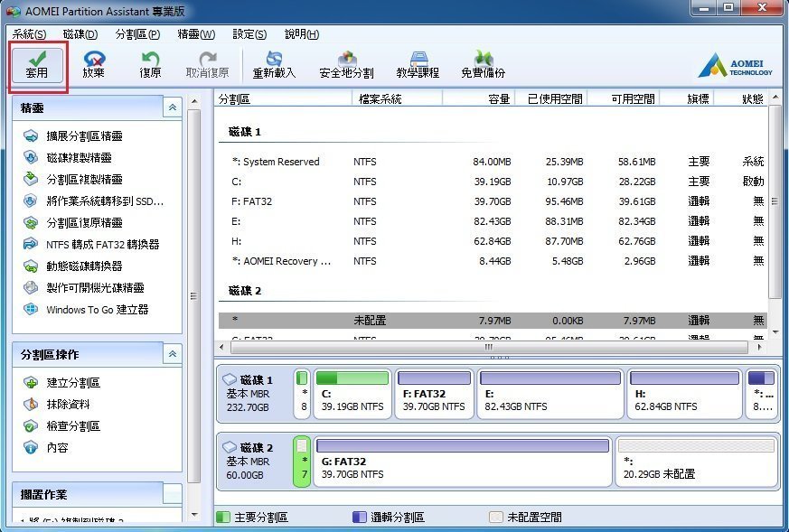Screen dimensions: 789x532
Task: Click left sidebar scroll down arrow
Action: pyautogui.click(x=194, y=515)
